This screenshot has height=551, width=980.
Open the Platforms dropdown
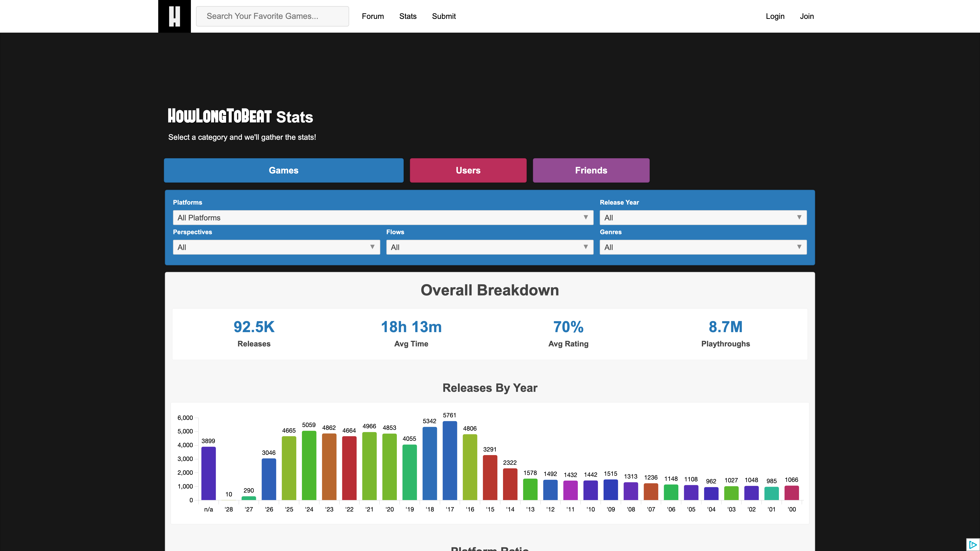[x=383, y=218]
